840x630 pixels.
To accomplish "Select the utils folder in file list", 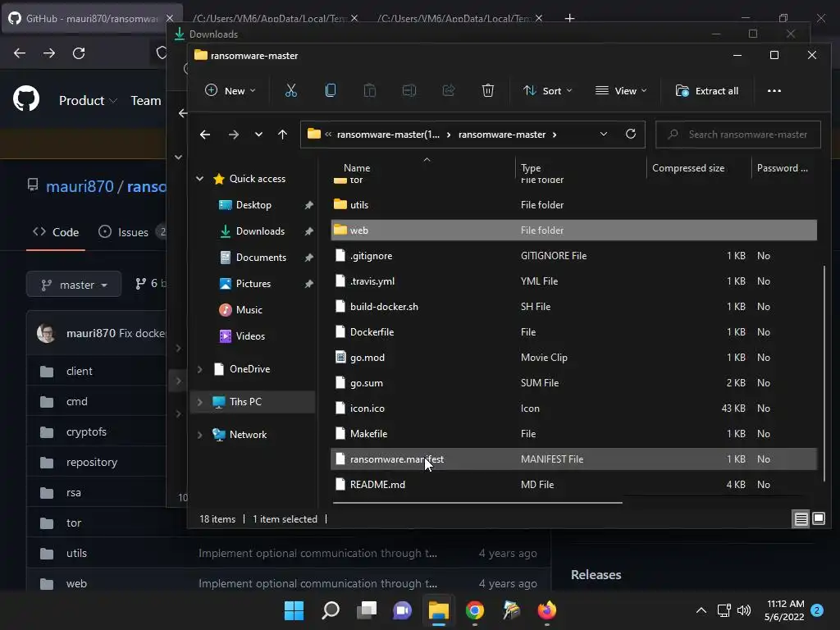I will tap(573, 204).
